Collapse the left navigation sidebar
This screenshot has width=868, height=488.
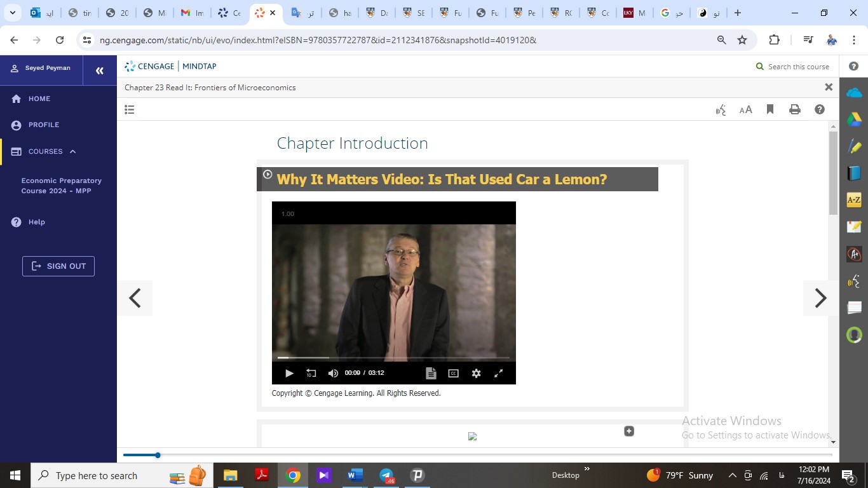100,71
